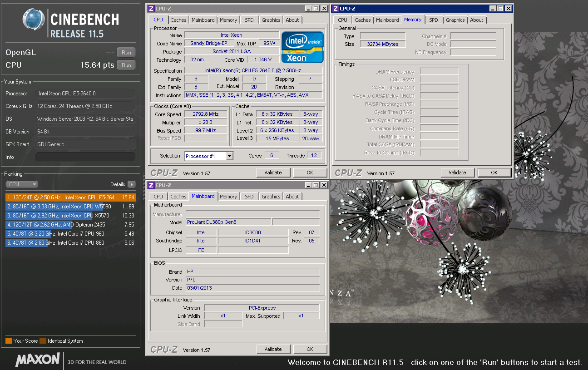Click Validate in Memory CPU-Z window
The image size is (588, 370).
[x=457, y=173]
